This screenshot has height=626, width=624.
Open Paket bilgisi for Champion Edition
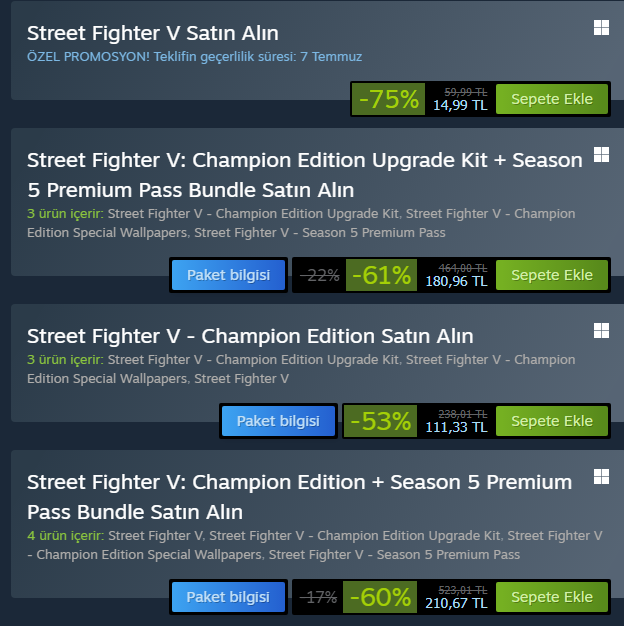point(278,421)
